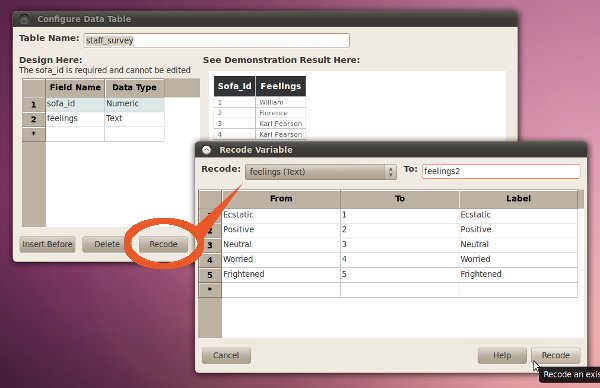
Task: Confirm with Recode button at dialog bottom
Action: 556,355
